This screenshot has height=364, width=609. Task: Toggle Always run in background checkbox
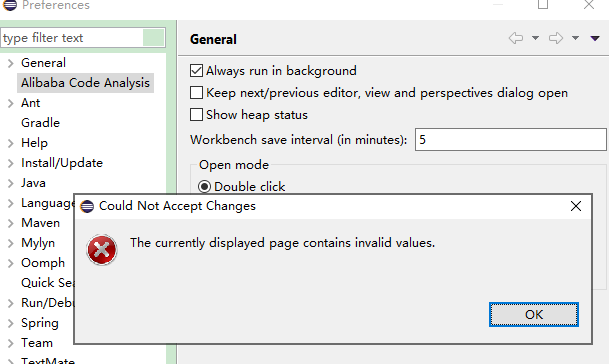point(197,71)
